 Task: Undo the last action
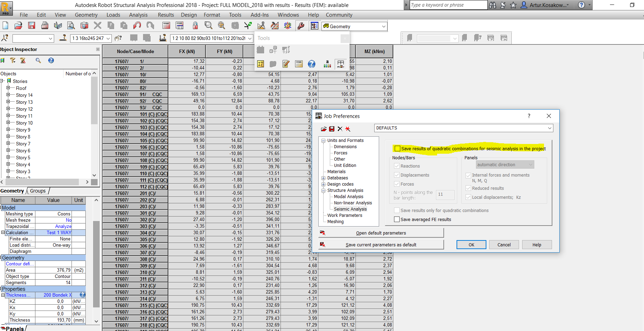(137, 25)
